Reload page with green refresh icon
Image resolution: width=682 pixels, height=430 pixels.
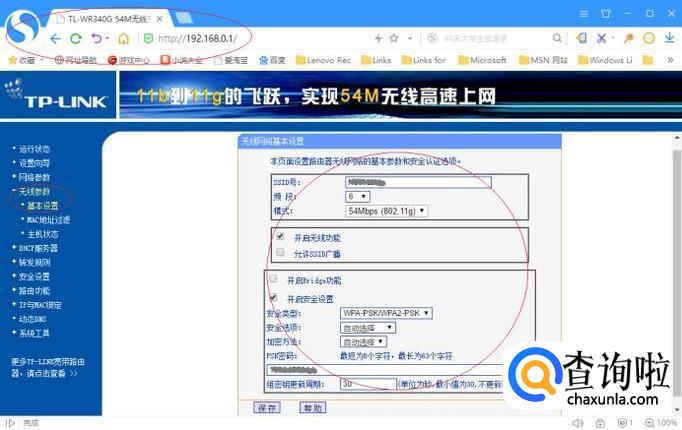76,39
